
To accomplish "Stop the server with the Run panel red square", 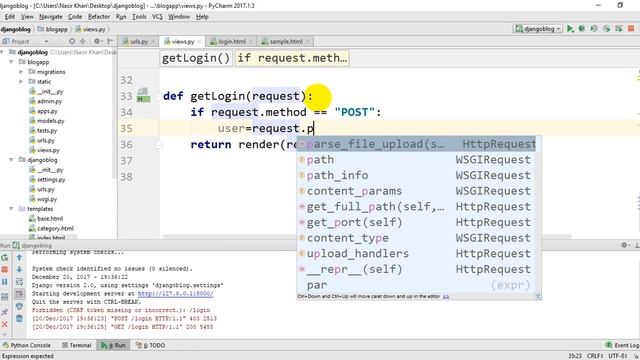I will click(x=4, y=269).
